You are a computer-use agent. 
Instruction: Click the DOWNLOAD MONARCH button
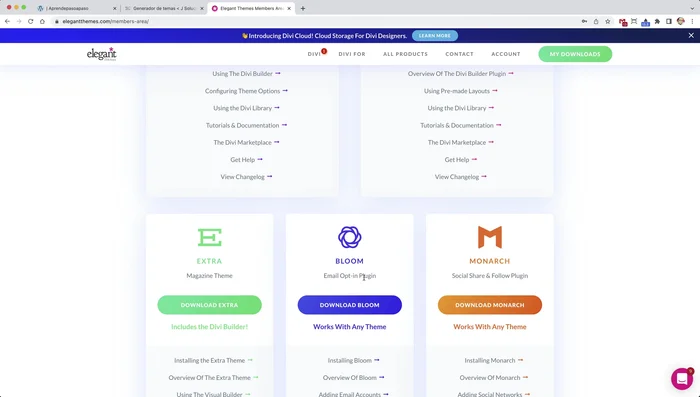click(490, 305)
